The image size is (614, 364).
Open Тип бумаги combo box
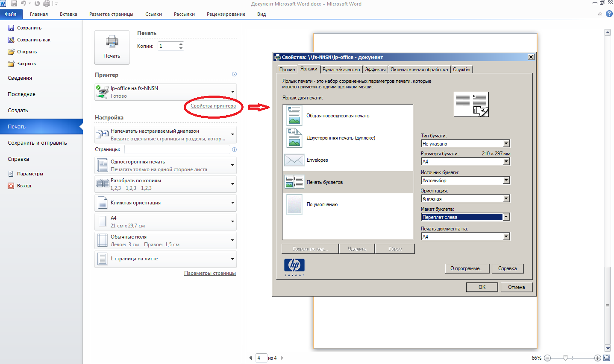[x=465, y=144]
